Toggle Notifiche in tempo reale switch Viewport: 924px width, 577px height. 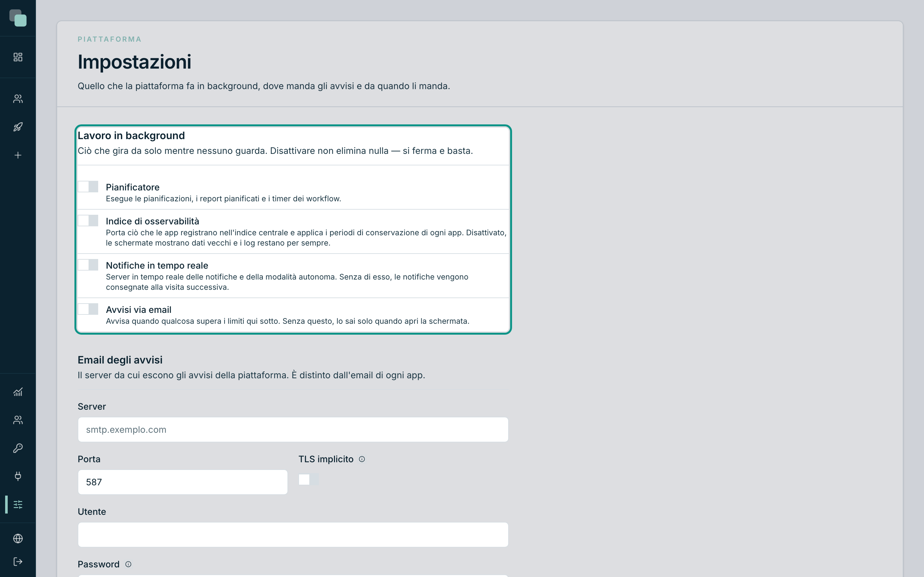[88, 265]
